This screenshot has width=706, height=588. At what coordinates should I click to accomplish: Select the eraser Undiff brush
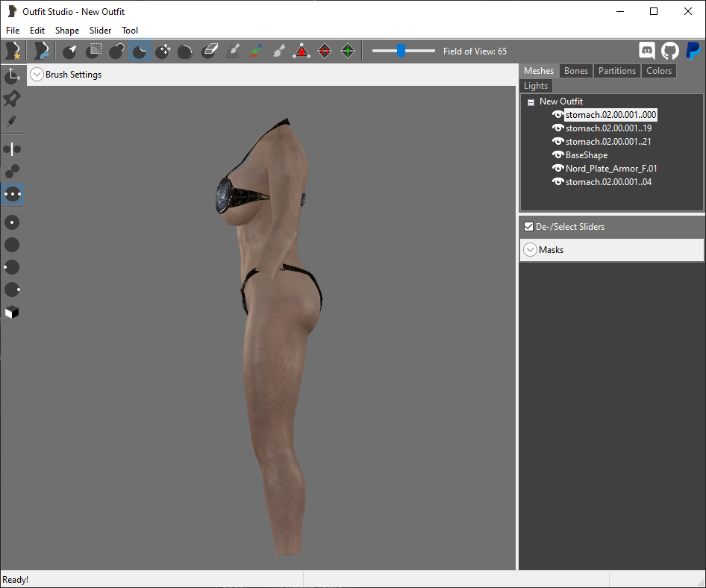coord(210,51)
